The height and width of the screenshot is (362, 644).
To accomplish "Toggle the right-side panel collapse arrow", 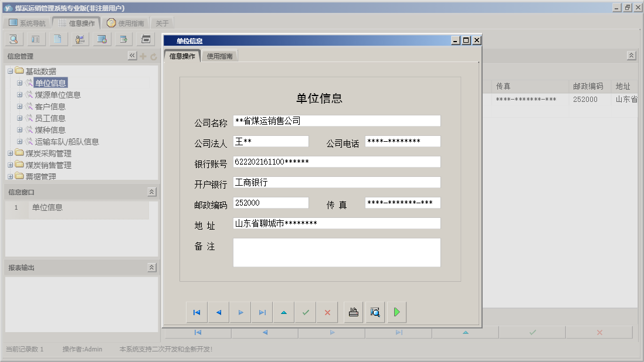I will 632,55.
